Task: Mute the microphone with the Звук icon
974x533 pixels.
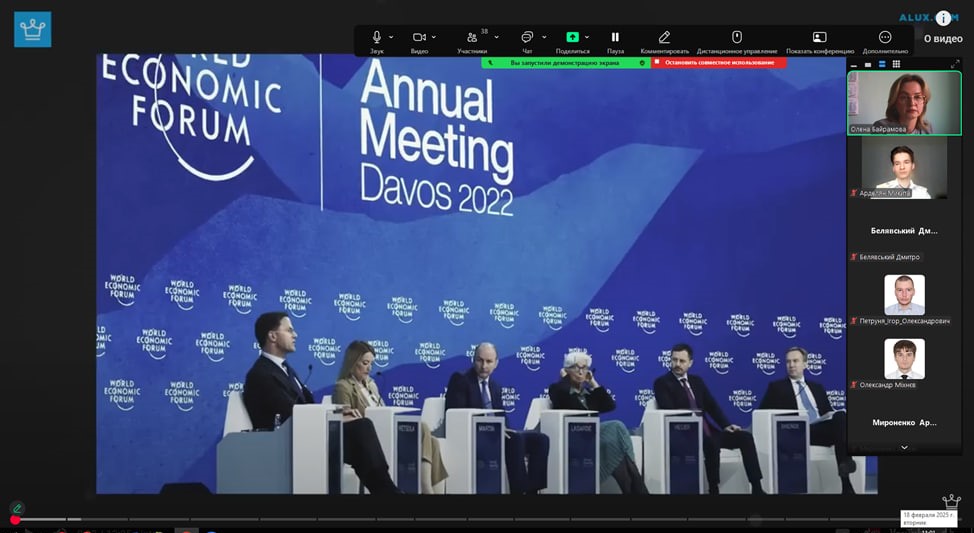Action: [x=376, y=37]
